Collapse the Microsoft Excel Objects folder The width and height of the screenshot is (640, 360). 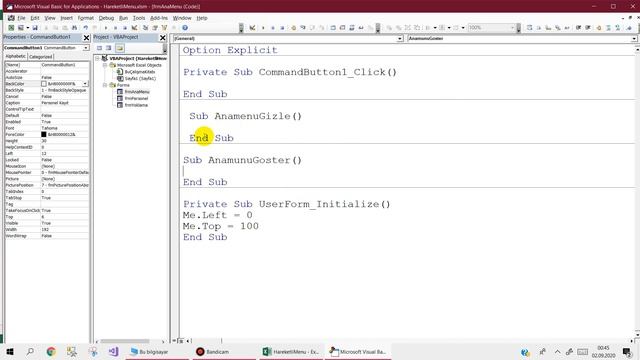tap(105, 65)
